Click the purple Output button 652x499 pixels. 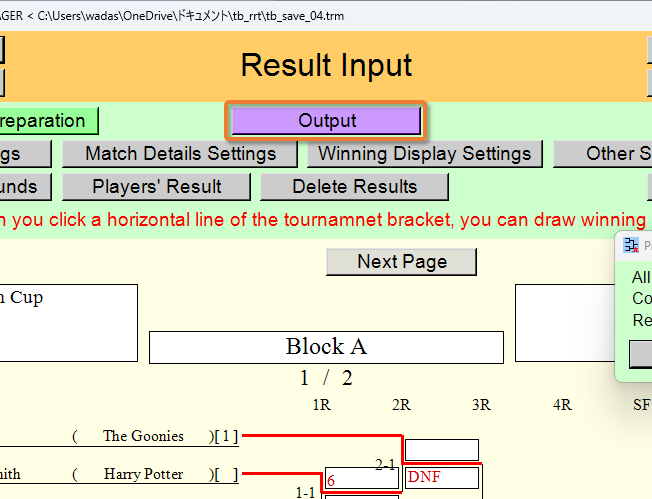[x=326, y=121]
